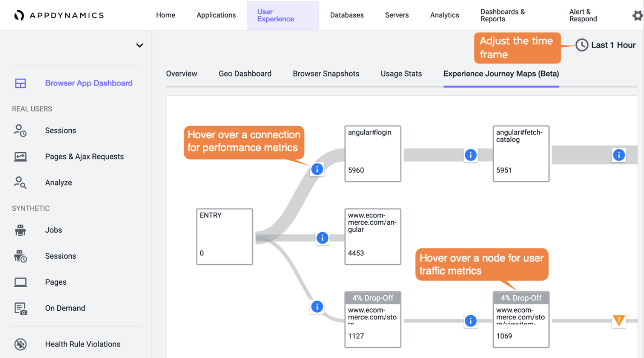Image resolution: width=644 pixels, height=358 pixels.
Task: Click the settings gear icon
Action: point(637,15)
